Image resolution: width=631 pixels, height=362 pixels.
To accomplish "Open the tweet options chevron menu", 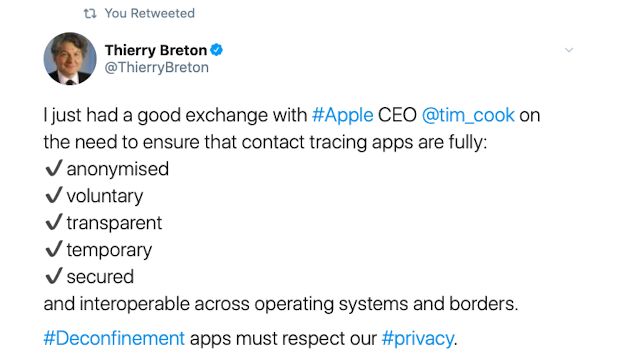I will [569, 50].
